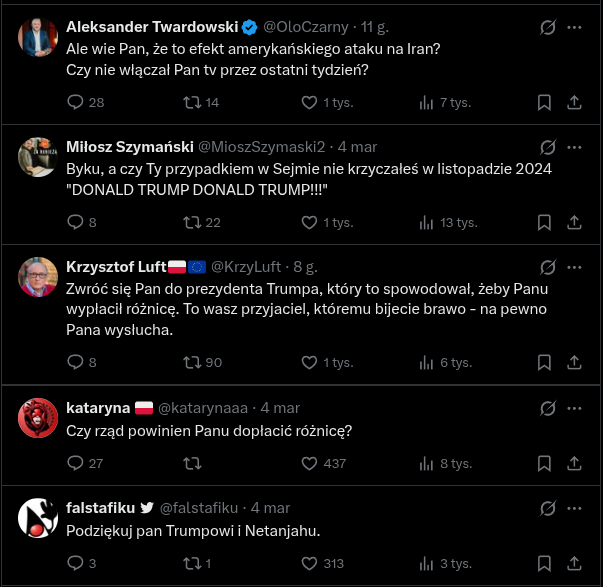Open more menu on Krzysztof Luft's tweet

point(575,268)
